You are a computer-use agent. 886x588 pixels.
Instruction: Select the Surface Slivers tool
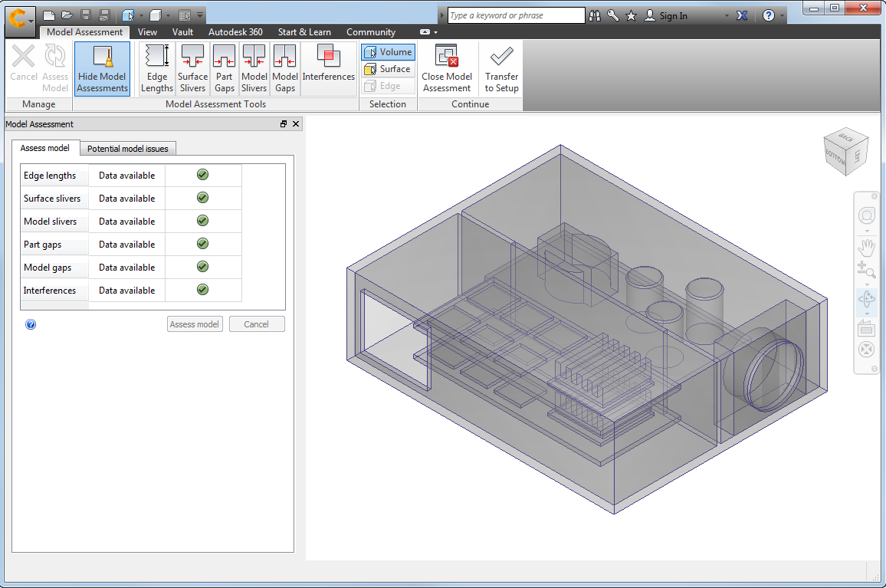coord(192,68)
